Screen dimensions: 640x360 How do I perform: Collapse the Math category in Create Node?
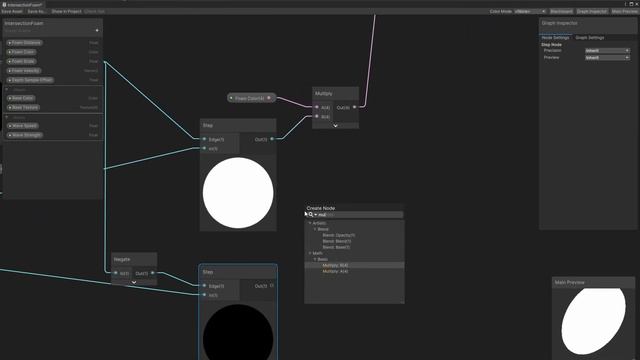coord(310,253)
